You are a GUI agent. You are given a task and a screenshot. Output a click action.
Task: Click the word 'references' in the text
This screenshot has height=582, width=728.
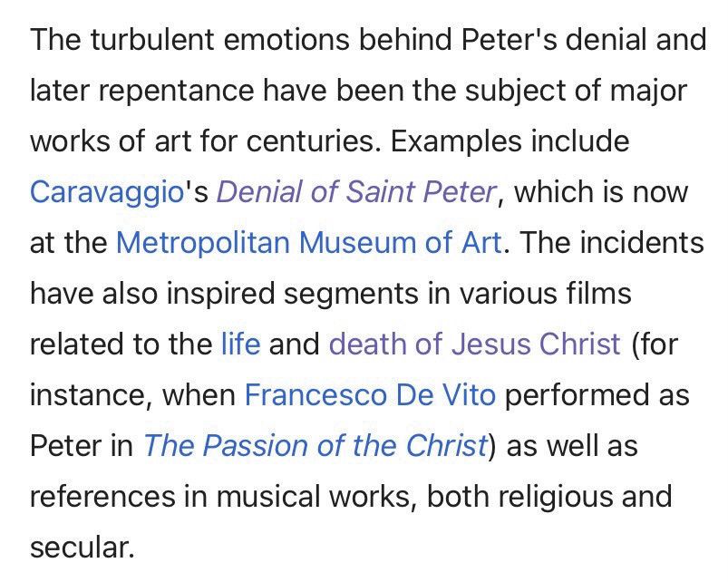tap(103, 497)
